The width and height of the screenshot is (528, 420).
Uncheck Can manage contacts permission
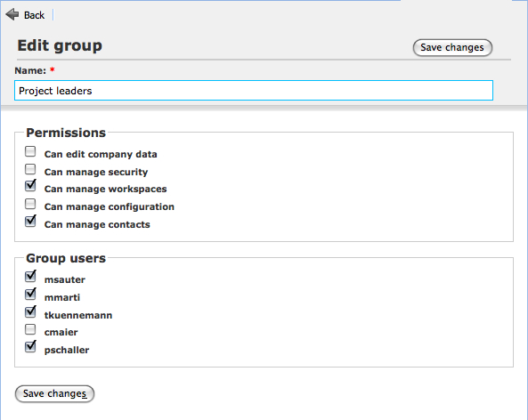[30, 221]
